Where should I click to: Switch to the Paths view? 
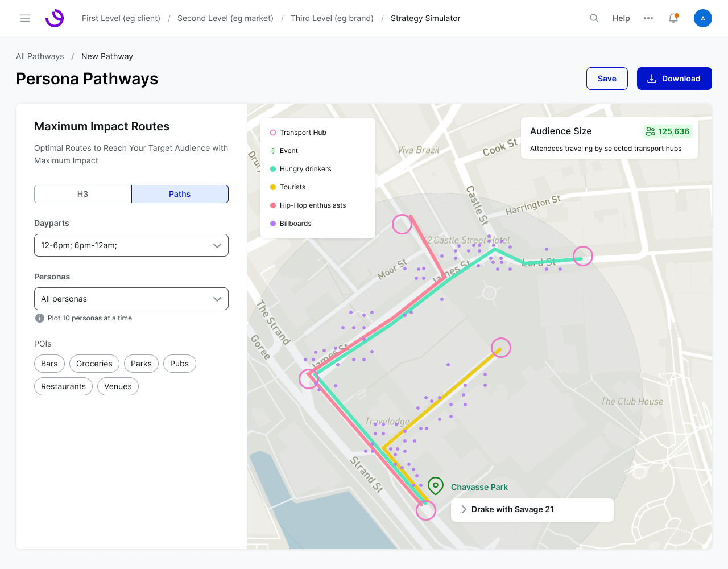coord(180,194)
